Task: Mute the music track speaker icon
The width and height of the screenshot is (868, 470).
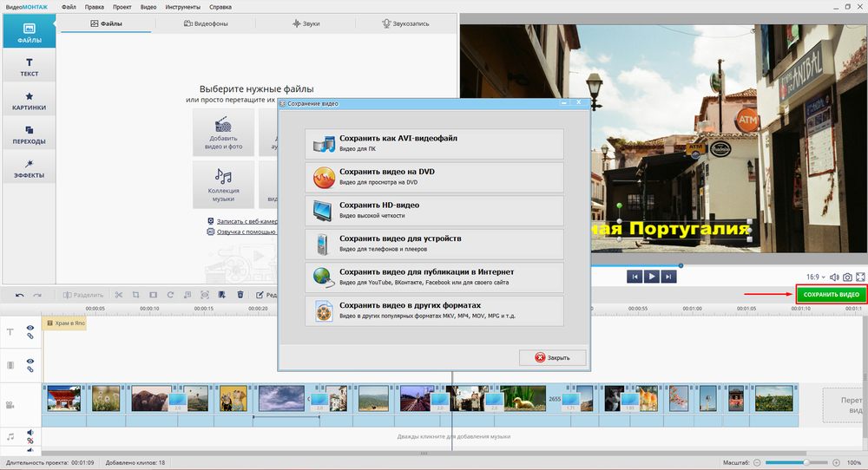Action: [30, 433]
